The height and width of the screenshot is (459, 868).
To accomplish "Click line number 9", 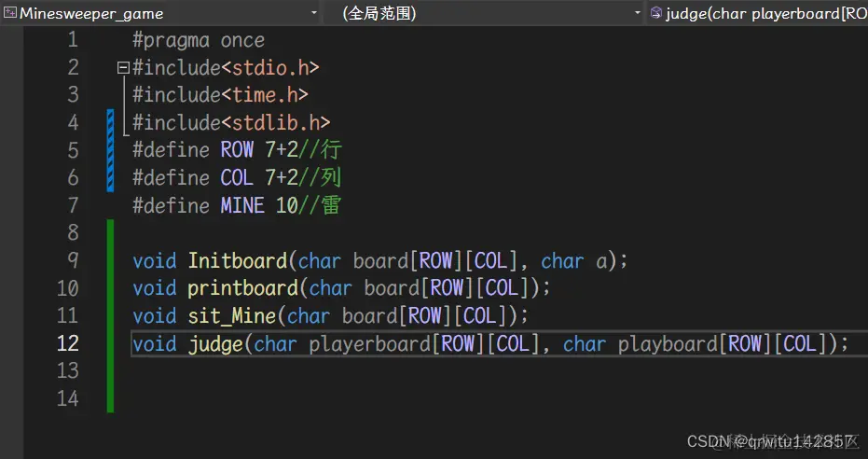I will pos(73,260).
